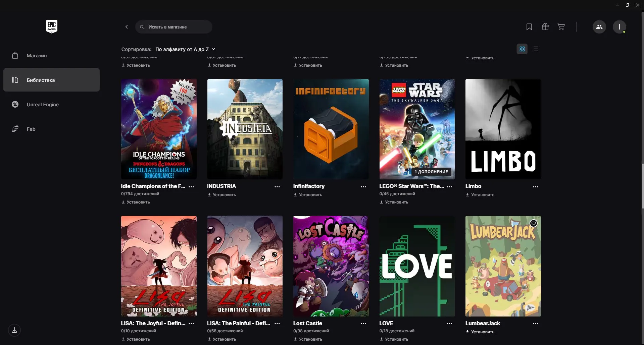Open the options menu for Idle Champions
The height and width of the screenshot is (345, 644).
click(191, 187)
